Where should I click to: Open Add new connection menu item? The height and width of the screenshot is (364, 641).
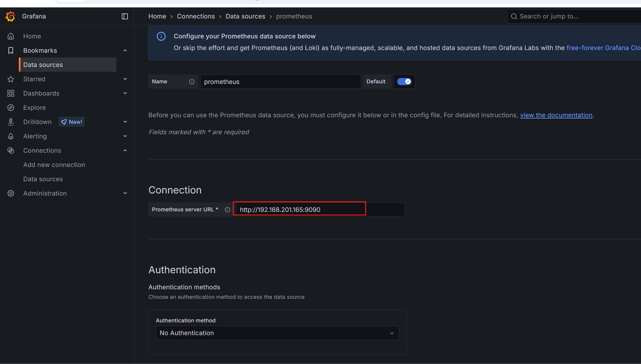pyautogui.click(x=54, y=165)
